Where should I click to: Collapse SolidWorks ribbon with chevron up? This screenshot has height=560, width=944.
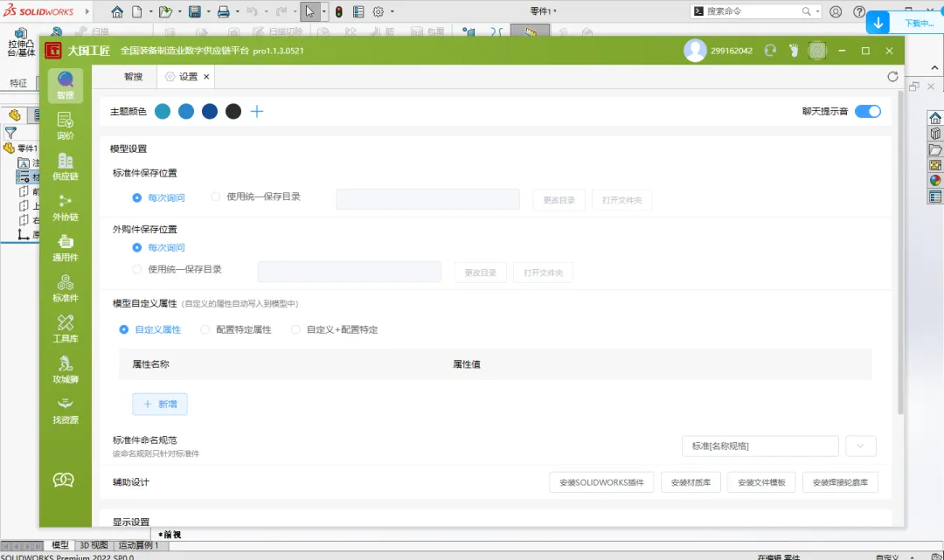pos(934,67)
